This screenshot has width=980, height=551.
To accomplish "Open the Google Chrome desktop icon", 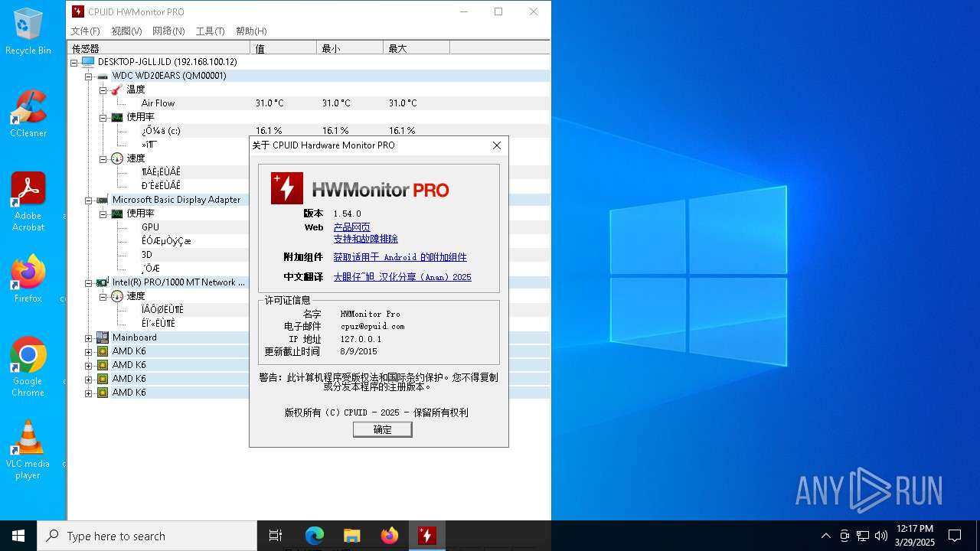I will 28,367.
